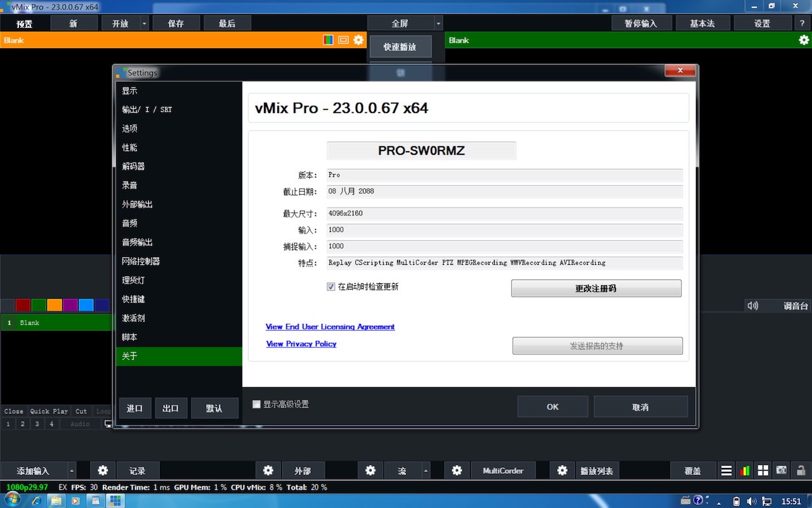Confirm settings with OK button
The height and width of the screenshot is (508, 812).
553,407
